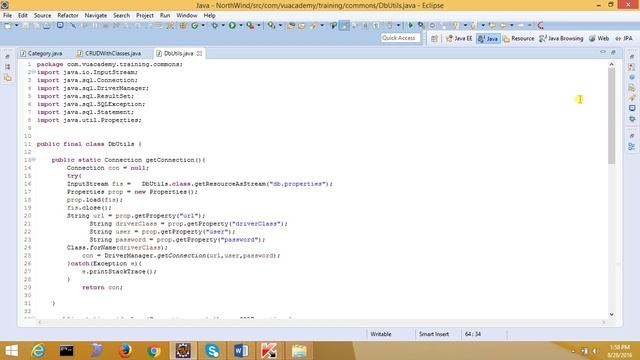Switch to Resource perspective
This screenshot has height=360, width=640.
click(518, 38)
